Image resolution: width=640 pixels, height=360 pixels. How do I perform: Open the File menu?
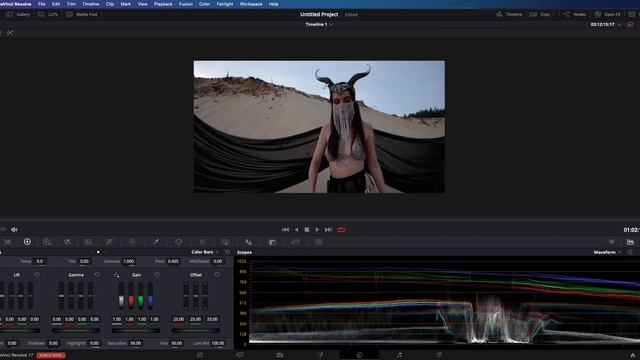pyautogui.click(x=41, y=4)
